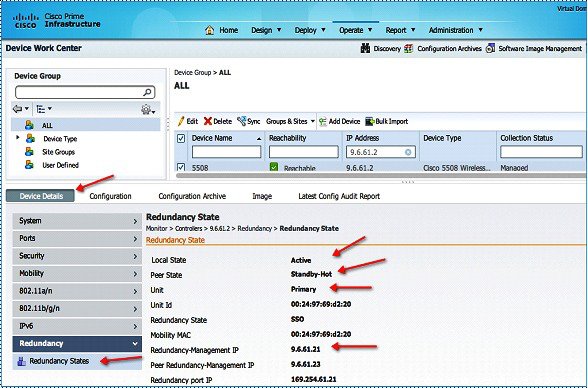Select the Site Groups tree item
Screen dimensions: 588x388
58,152
